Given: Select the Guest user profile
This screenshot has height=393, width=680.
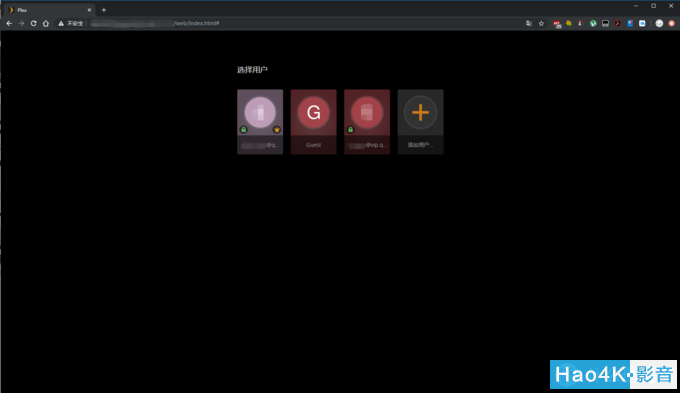Looking at the screenshot, I should point(314,122).
